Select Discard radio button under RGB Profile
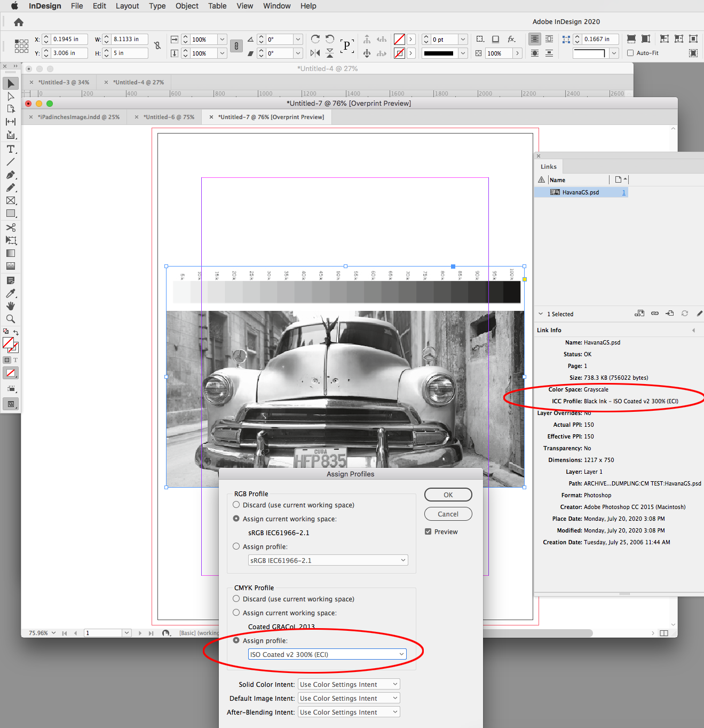Image resolution: width=704 pixels, height=728 pixels. click(236, 504)
